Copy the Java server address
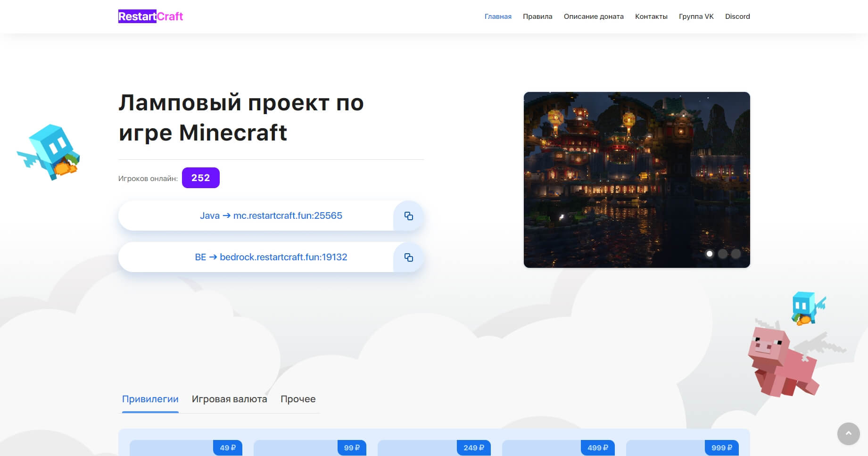 [x=408, y=216]
